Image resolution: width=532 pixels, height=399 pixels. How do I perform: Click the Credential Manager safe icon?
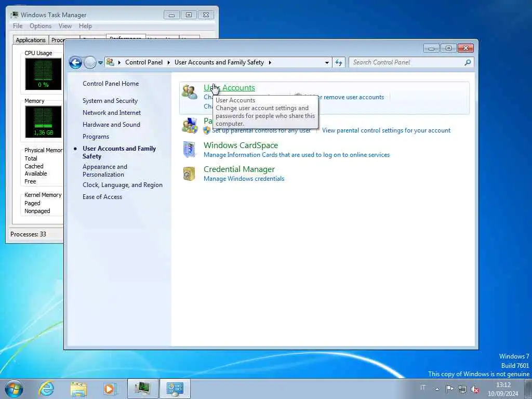tap(189, 174)
